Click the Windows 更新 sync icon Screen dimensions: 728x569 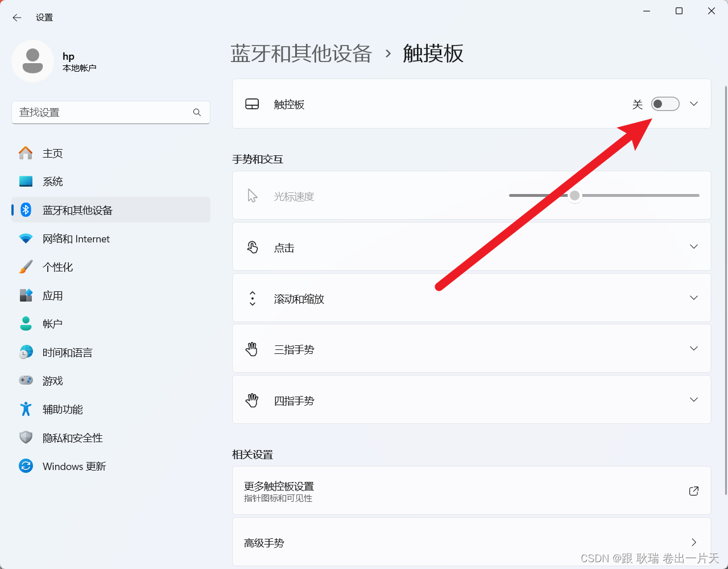click(x=26, y=466)
